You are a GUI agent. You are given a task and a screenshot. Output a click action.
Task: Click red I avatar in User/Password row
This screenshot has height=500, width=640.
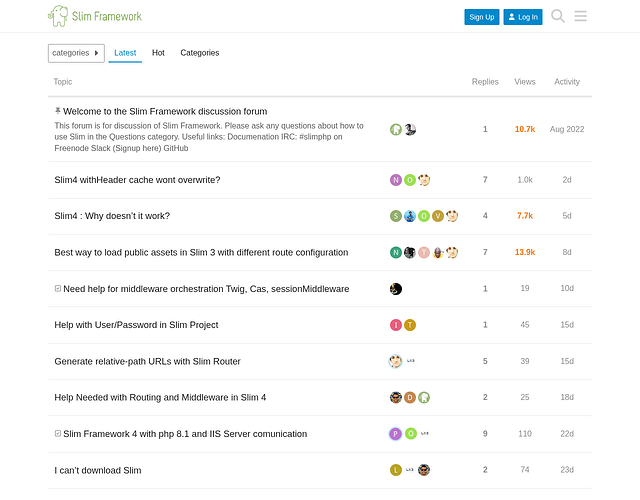396,325
